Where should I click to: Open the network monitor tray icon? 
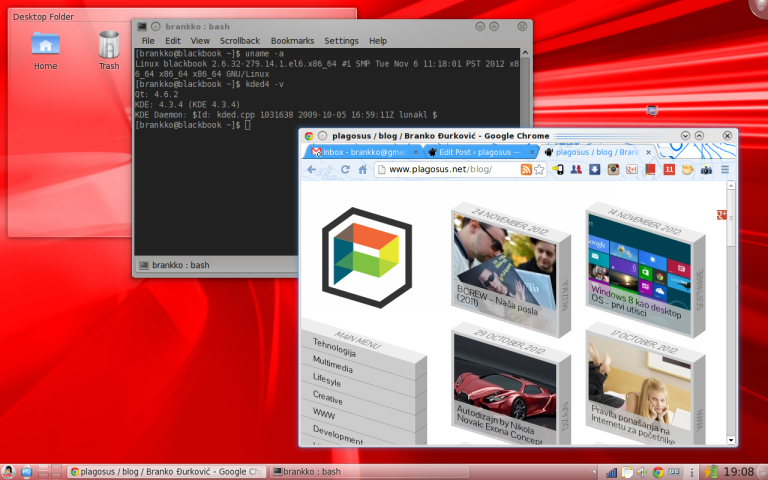click(611, 473)
